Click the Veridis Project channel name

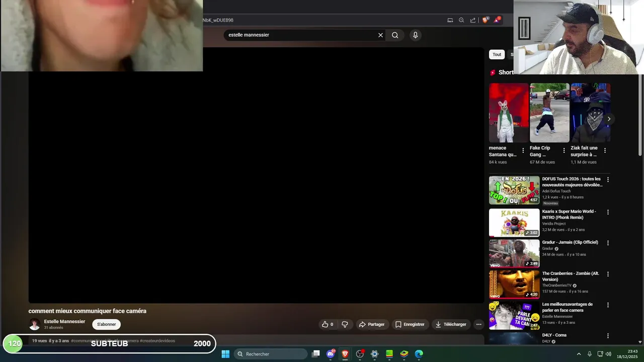tap(553, 224)
